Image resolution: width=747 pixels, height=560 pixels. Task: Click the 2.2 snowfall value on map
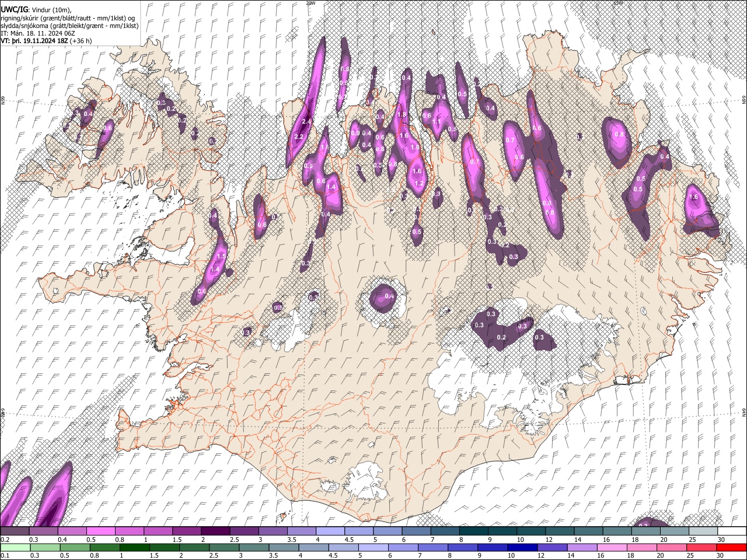[299, 137]
